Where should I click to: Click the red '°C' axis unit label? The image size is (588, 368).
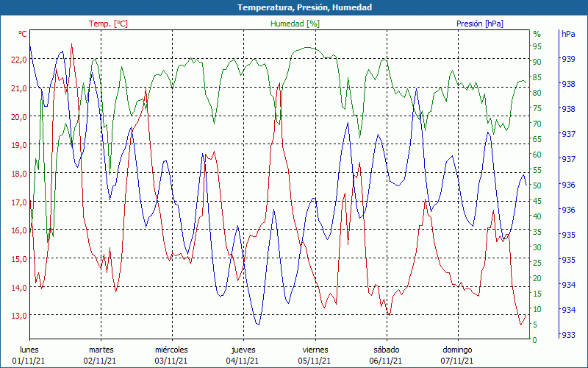[23, 34]
